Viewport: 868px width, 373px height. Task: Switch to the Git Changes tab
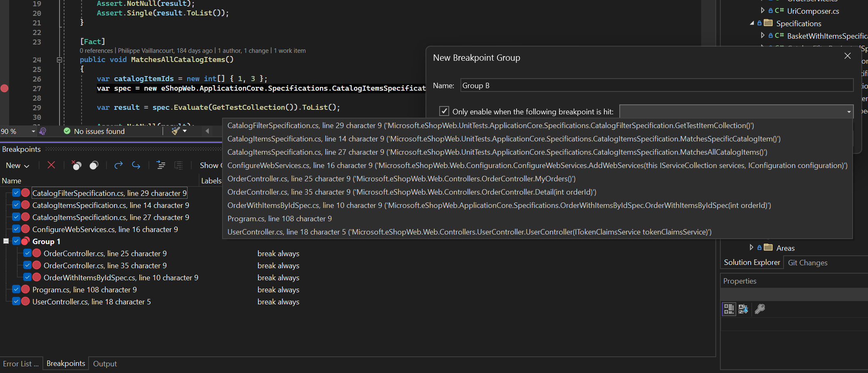click(x=807, y=263)
